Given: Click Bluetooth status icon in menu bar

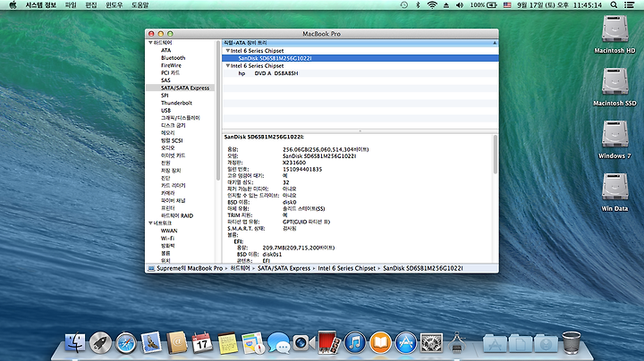Looking at the screenshot, I should [418, 5].
